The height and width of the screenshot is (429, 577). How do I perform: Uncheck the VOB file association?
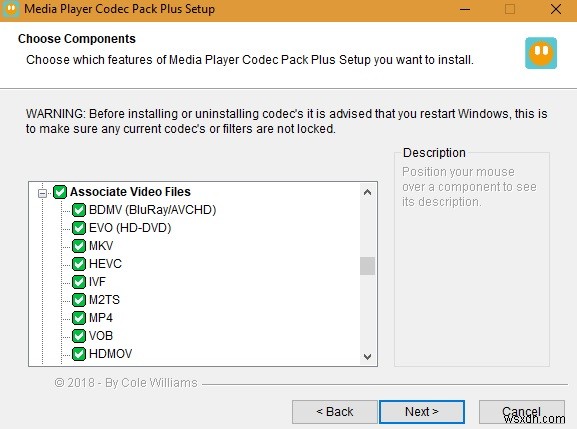79,336
